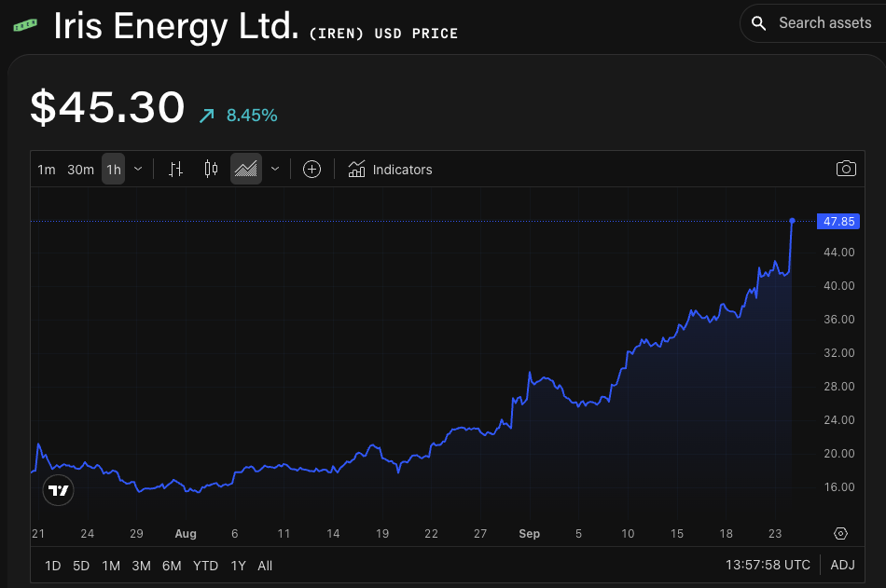Click the Search assets input field
This screenshot has height=588, width=886.
point(824,22)
